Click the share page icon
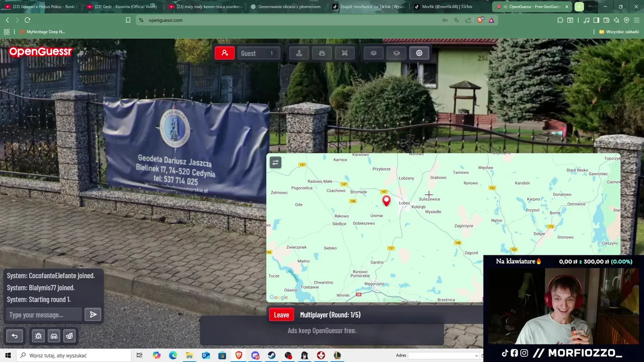This screenshot has width=644, height=362. point(468,20)
